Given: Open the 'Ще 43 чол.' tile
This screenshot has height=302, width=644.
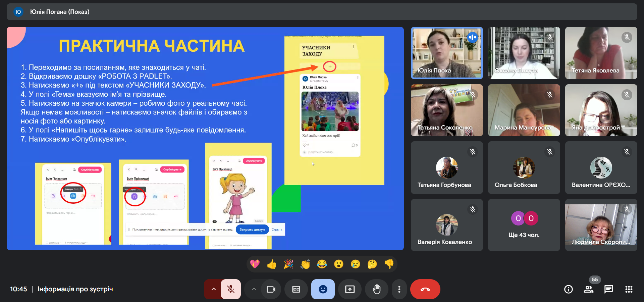Looking at the screenshot, I should 524,225.
